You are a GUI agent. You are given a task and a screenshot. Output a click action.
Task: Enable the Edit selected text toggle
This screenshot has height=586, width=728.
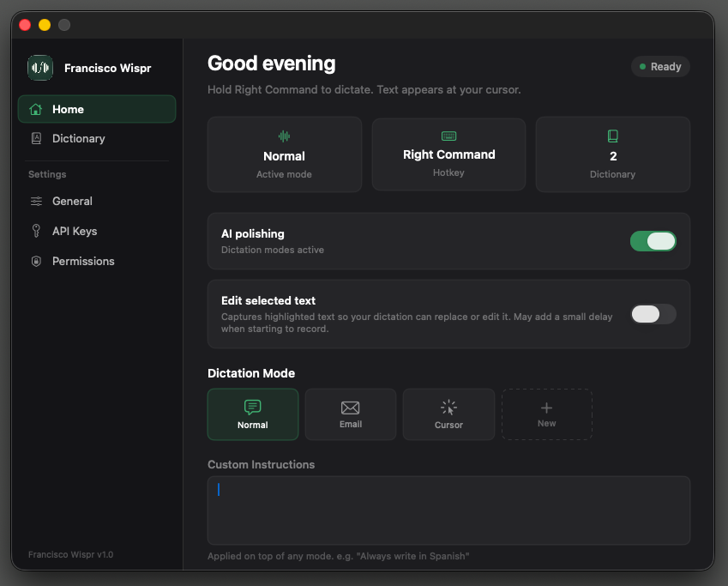(x=653, y=314)
